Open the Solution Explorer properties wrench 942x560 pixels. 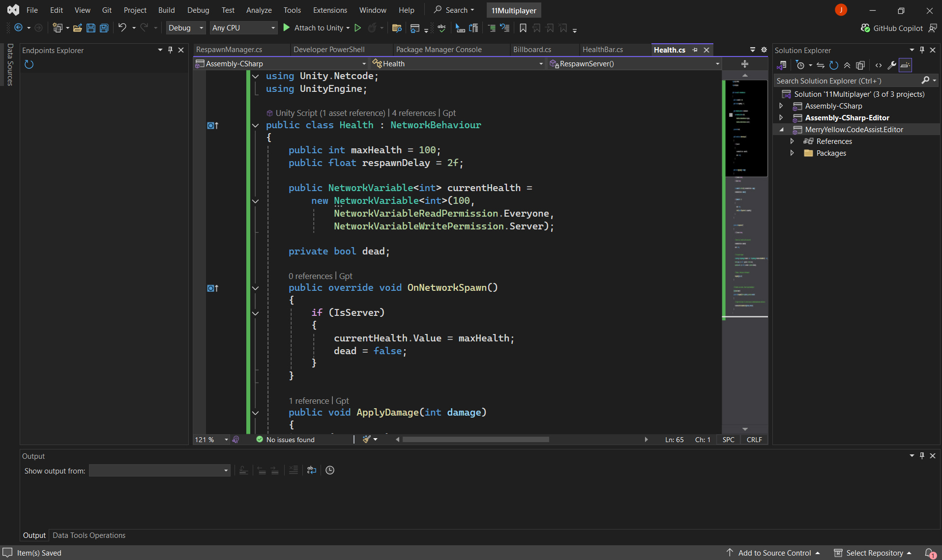click(x=891, y=65)
